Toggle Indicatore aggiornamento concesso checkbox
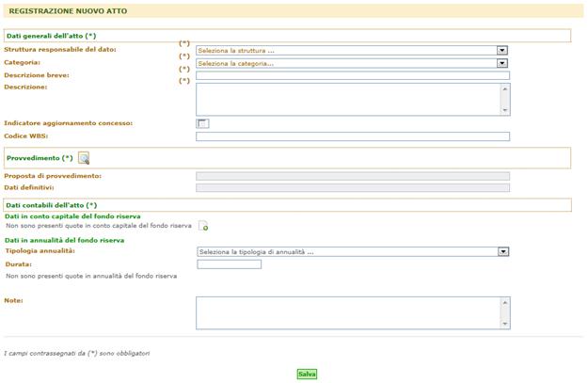 click(x=202, y=123)
